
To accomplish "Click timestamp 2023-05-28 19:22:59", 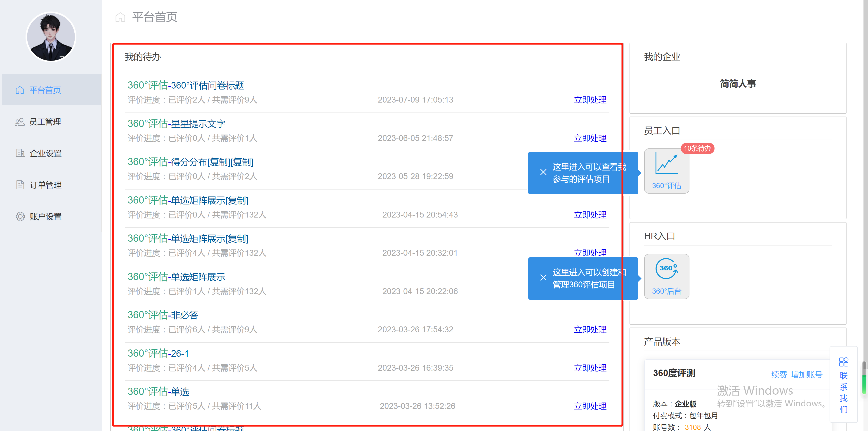I will coord(415,176).
